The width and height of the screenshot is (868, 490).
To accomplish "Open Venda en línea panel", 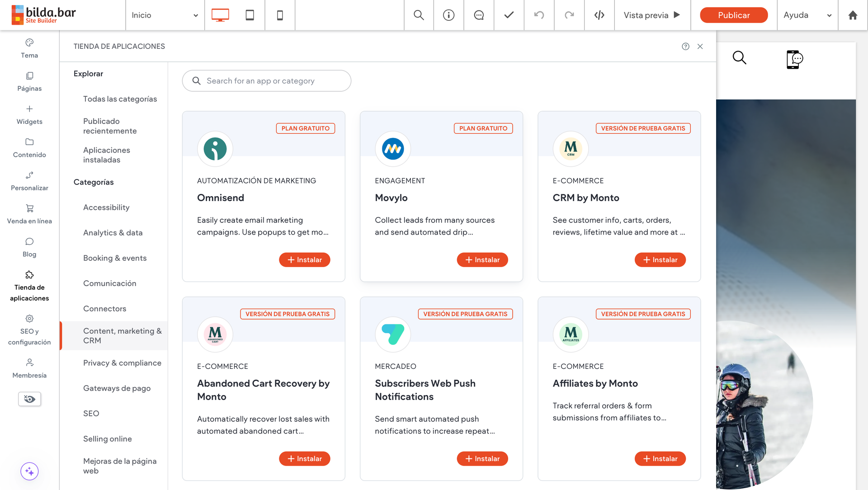I will [29, 214].
